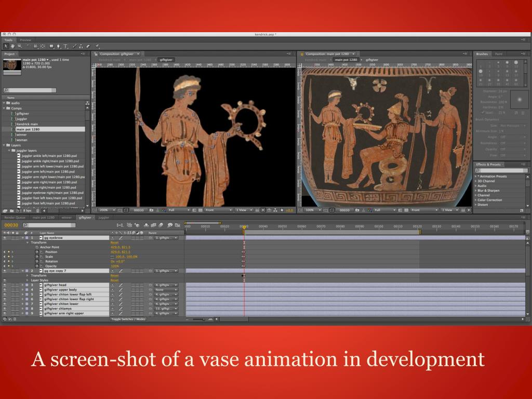This screenshot has height=399, width=532.
Task: Click current time 00030 in timeline
Action: (x=11, y=225)
